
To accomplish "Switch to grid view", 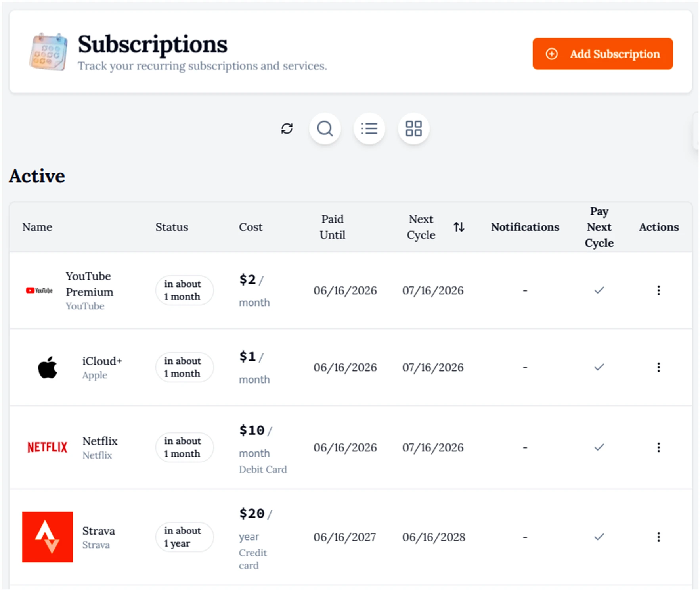I will click(x=414, y=129).
